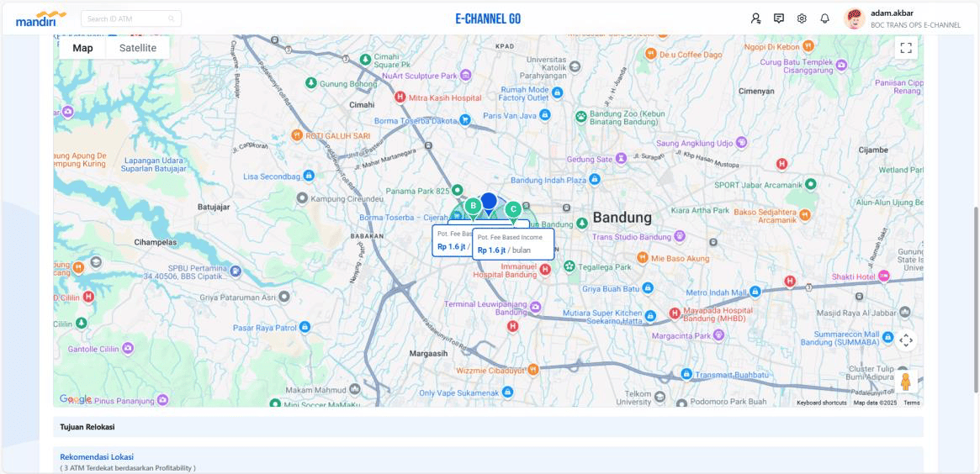Click the page vertical scrollbar

pos(976,300)
